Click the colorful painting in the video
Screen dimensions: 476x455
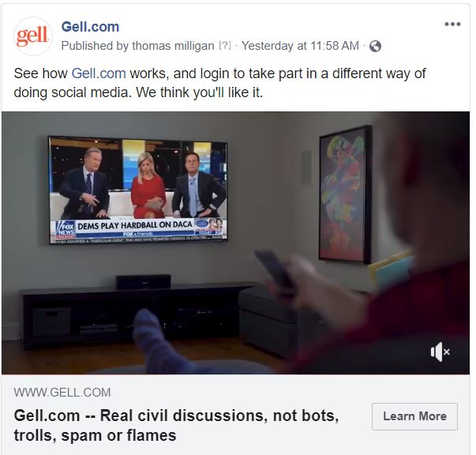[345, 194]
